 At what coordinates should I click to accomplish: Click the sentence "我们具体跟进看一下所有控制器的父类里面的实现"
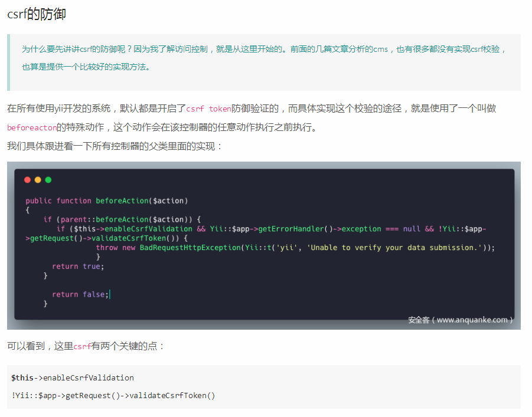pyautogui.click(x=115, y=146)
